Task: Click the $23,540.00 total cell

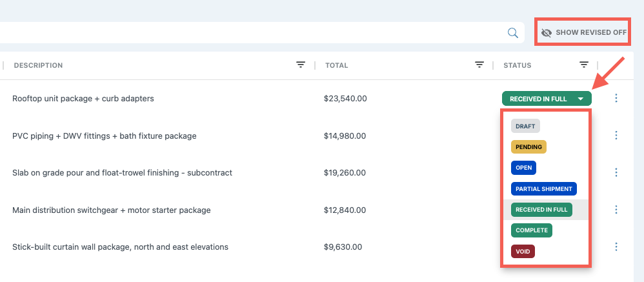Action: (x=345, y=99)
